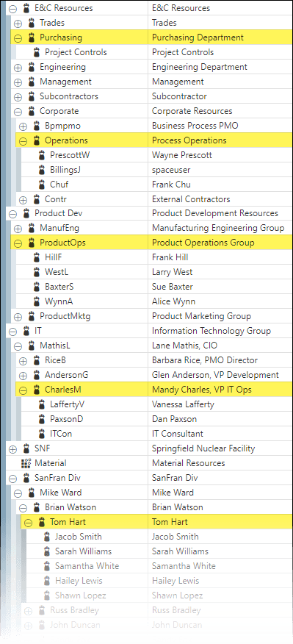This screenshot has width=293, height=644.
Task: Expand the Contr node
Action: pyautogui.click(x=23, y=200)
